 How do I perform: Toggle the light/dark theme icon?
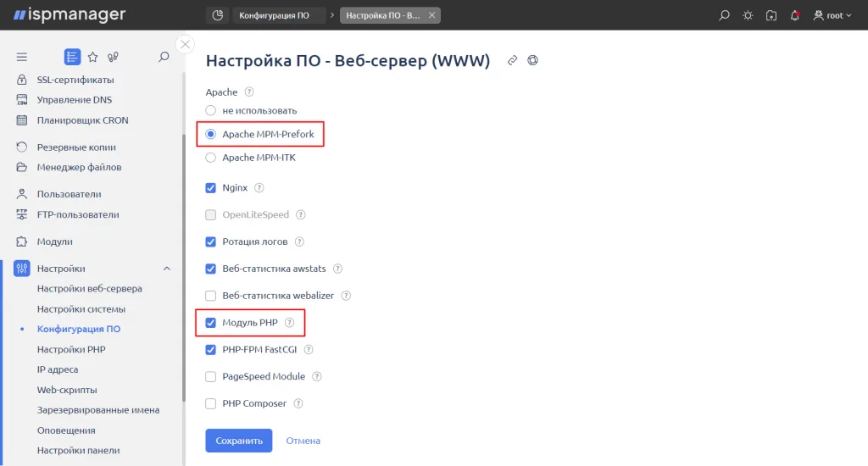748,15
